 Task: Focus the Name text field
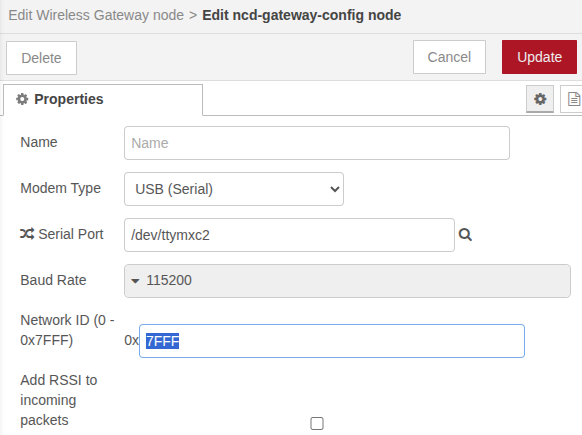coord(317,143)
